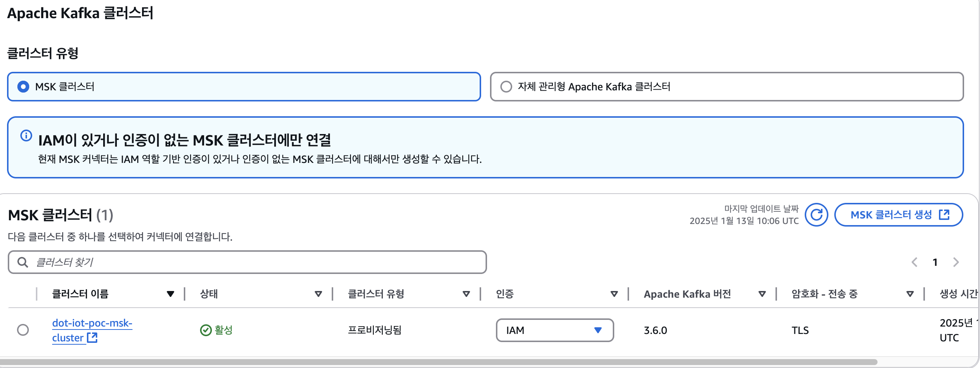Image resolution: width=980 pixels, height=368 pixels.
Task: Click the info icon in the IAM notice
Action: tap(26, 136)
